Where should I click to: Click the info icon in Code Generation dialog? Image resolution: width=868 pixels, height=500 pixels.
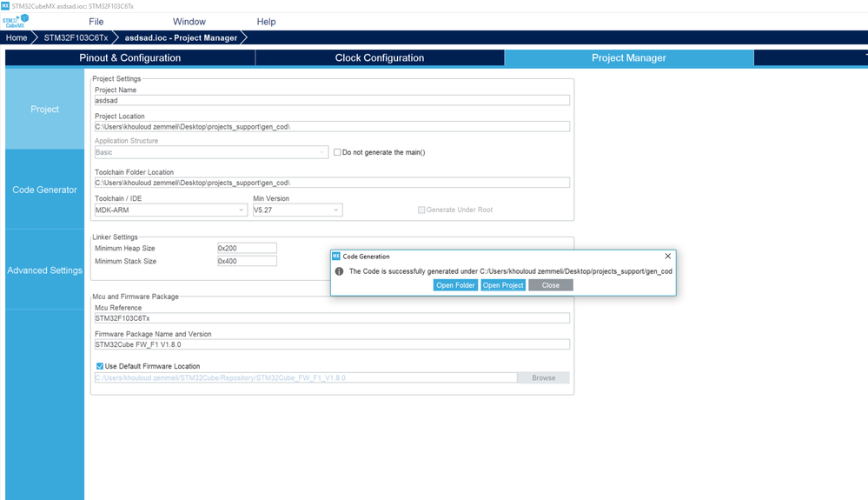(340, 271)
